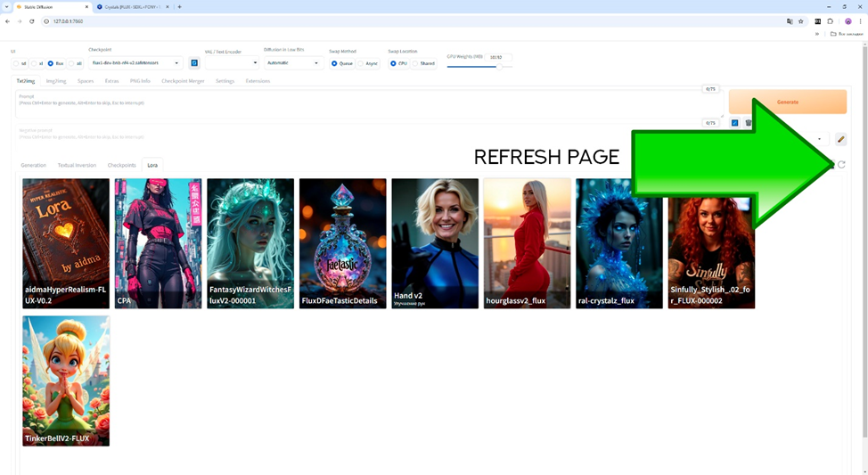This screenshot has height=475, width=868.
Task: Open the Extensions tab
Action: [258, 81]
